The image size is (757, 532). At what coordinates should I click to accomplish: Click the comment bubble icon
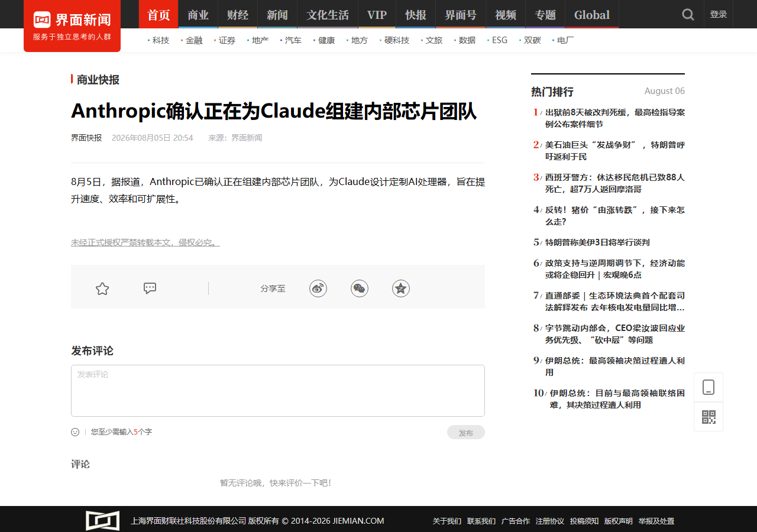[150, 288]
